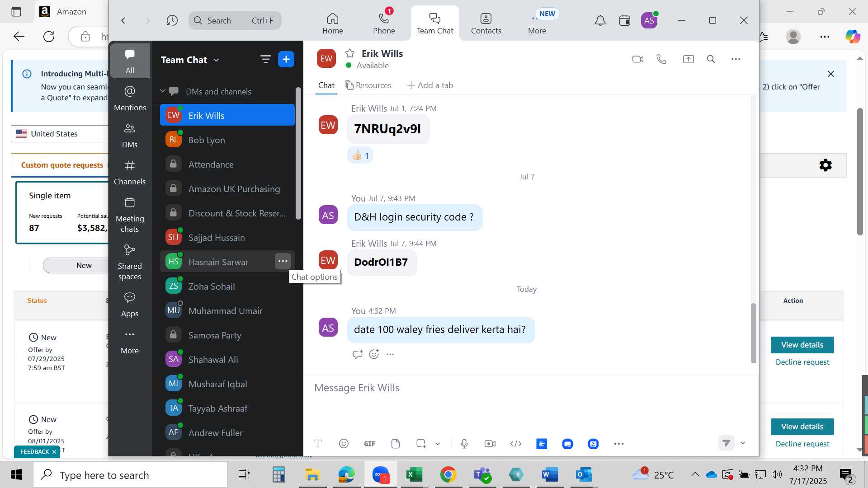Open notifications bell in Zoom header
This screenshot has width=868, height=488.
(600, 20)
